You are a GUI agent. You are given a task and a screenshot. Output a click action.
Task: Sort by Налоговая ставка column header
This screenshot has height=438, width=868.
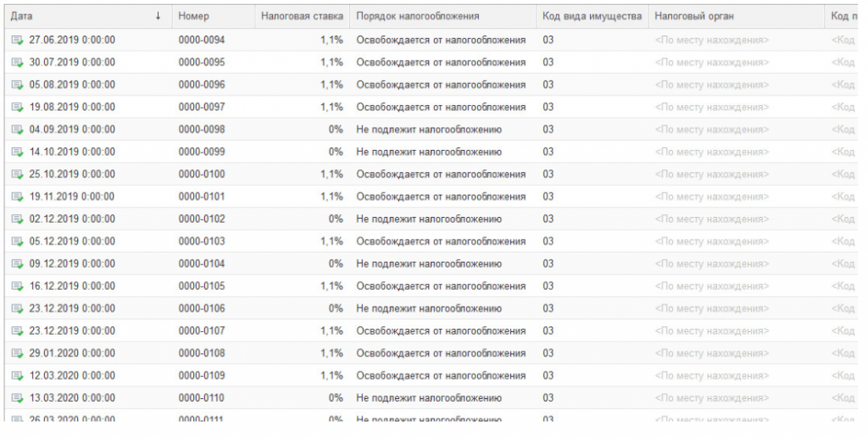coord(302,16)
